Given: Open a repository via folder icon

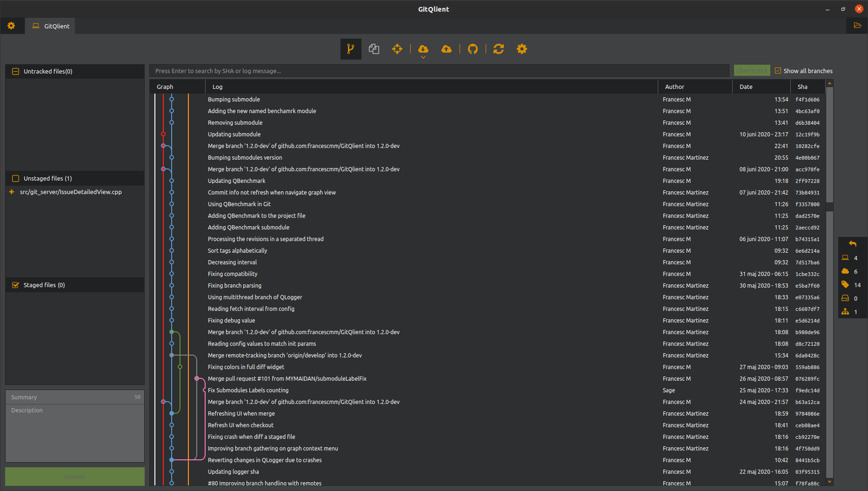Looking at the screenshot, I should pyautogui.click(x=857, y=26).
